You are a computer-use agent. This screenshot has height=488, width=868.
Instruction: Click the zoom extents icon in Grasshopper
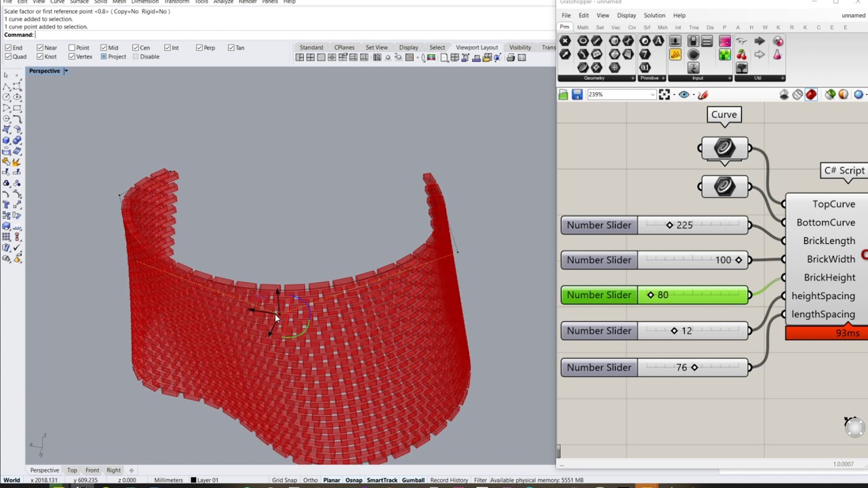[x=665, y=95]
